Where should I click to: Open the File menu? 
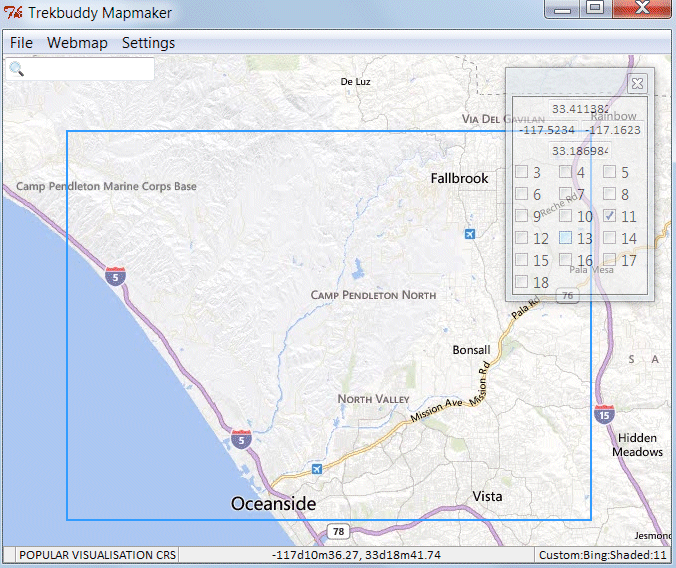tap(21, 43)
